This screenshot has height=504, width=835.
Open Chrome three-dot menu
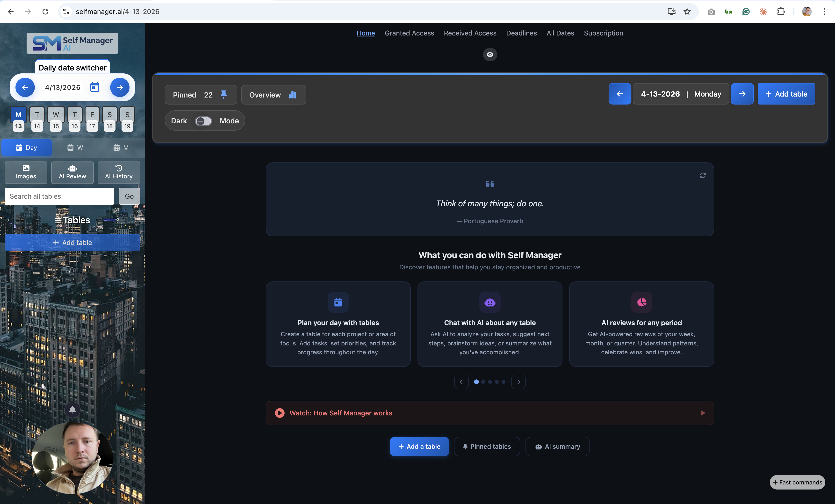coord(824,12)
